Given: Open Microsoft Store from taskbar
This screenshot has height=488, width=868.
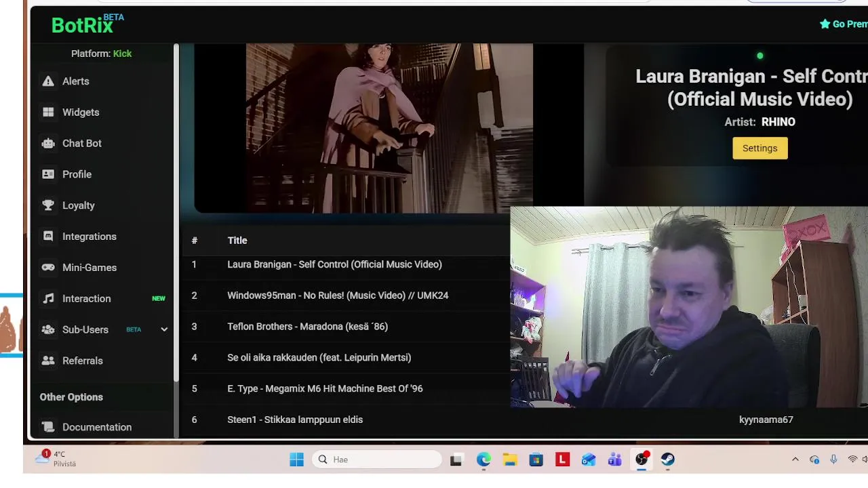Looking at the screenshot, I should point(536,460).
